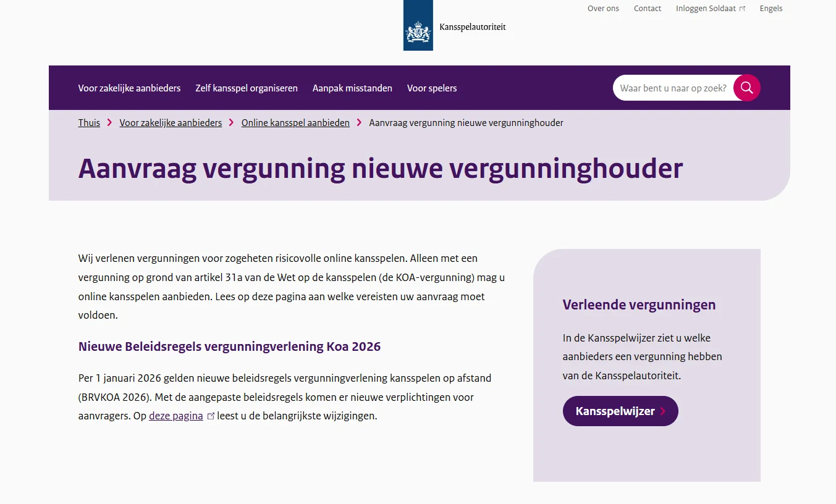Image resolution: width=836 pixels, height=504 pixels.
Task: Open 'Online kansspel aanbieden' breadcrumb link
Action: coord(295,123)
